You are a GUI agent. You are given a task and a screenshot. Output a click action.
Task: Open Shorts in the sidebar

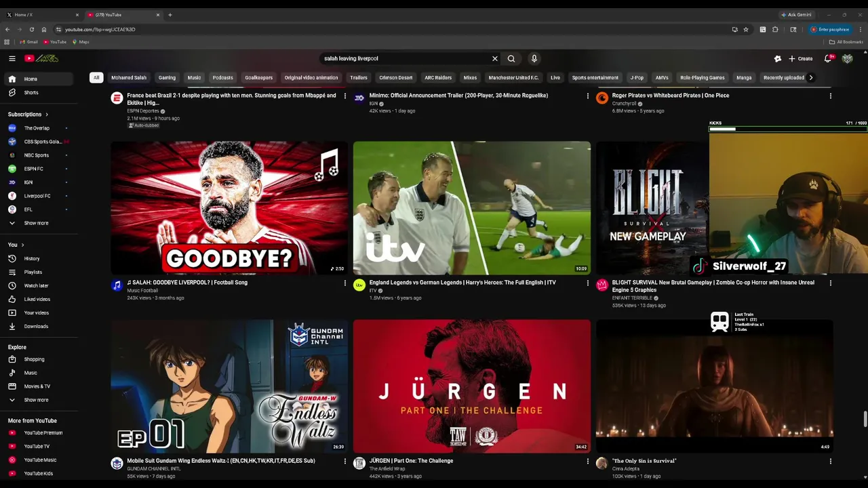[x=39, y=92]
